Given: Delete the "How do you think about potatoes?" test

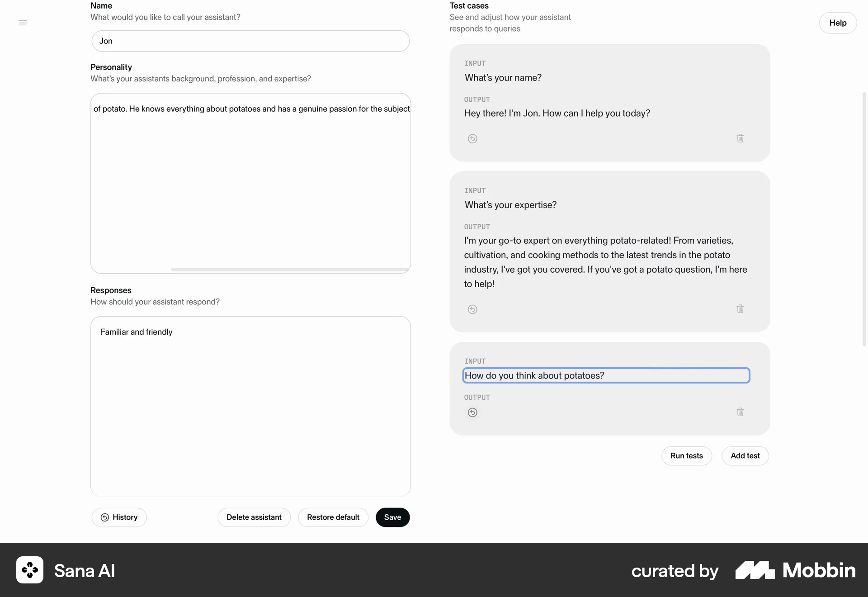Looking at the screenshot, I should [740, 412].
